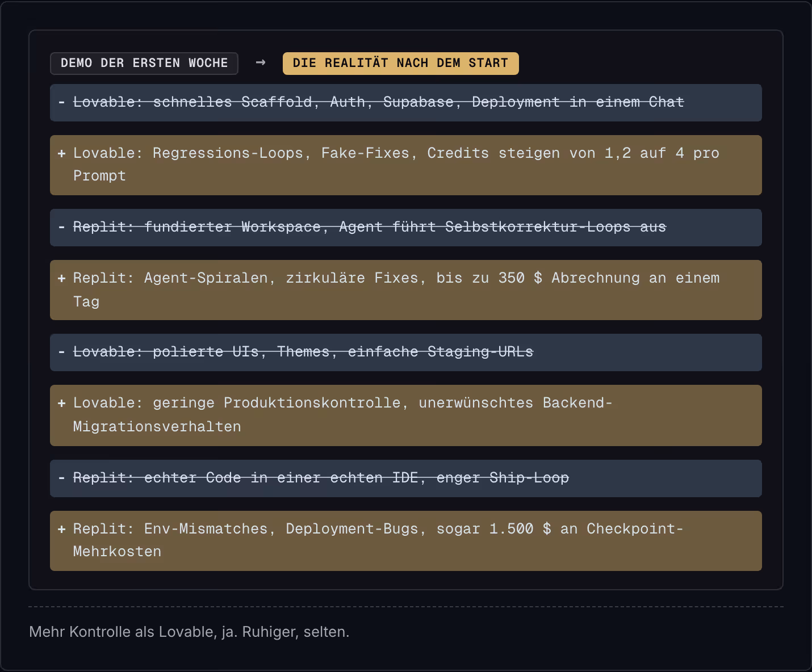Select line 'Lovable: Regressions-Loops, Fake-Fixes'

(406, 165)
